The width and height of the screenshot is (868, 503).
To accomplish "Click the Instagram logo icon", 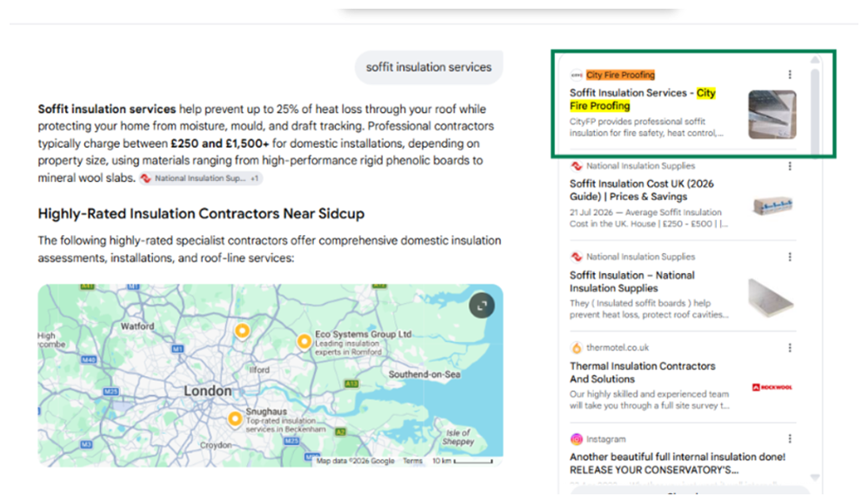I will click(577, 439).
